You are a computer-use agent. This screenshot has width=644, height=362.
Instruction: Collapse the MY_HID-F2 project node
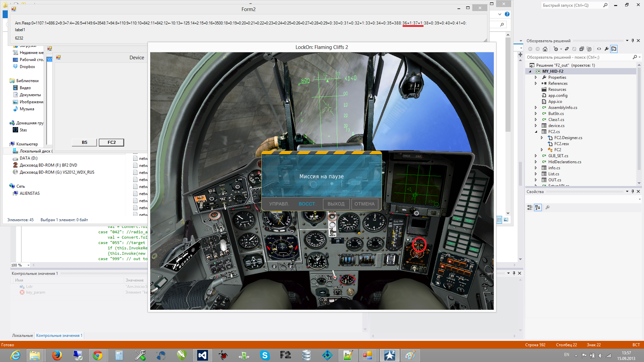(x=530, y=71)
